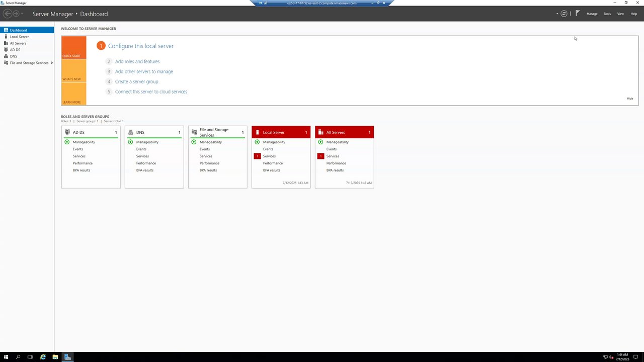Click Server Manager taskbar icon
Screen dimensions: 644x362
(x=67, y=357)
